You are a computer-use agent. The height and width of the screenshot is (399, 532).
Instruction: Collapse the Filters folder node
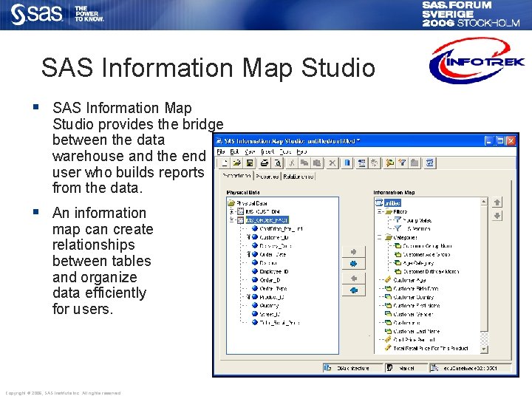380,212
